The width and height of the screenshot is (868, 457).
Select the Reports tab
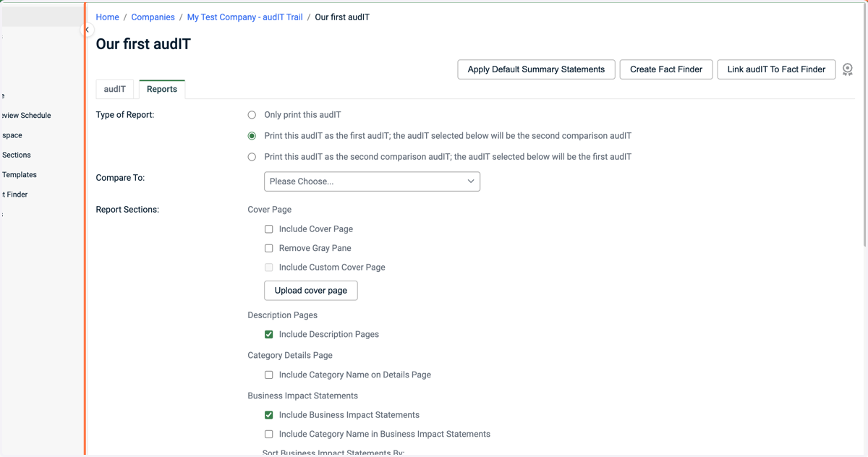coord(162,89)
